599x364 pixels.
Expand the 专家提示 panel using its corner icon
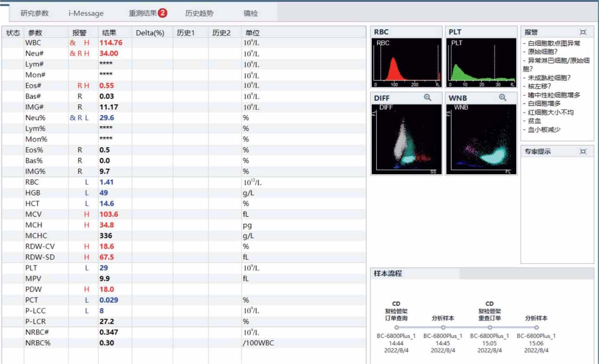pos(583,152)
